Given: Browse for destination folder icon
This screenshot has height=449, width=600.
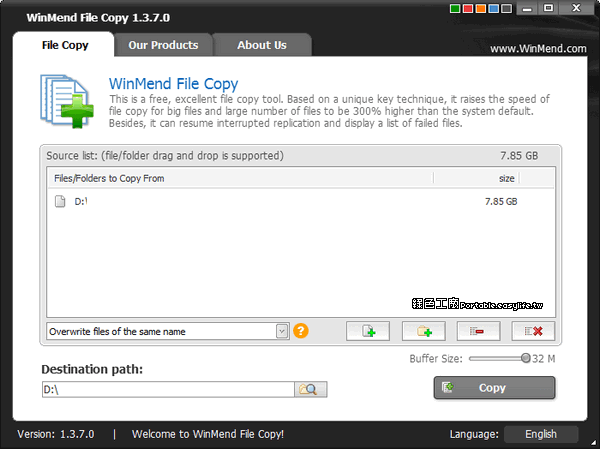Looking at the screenshot, I should pyautogui.click(x=310, y=389).
